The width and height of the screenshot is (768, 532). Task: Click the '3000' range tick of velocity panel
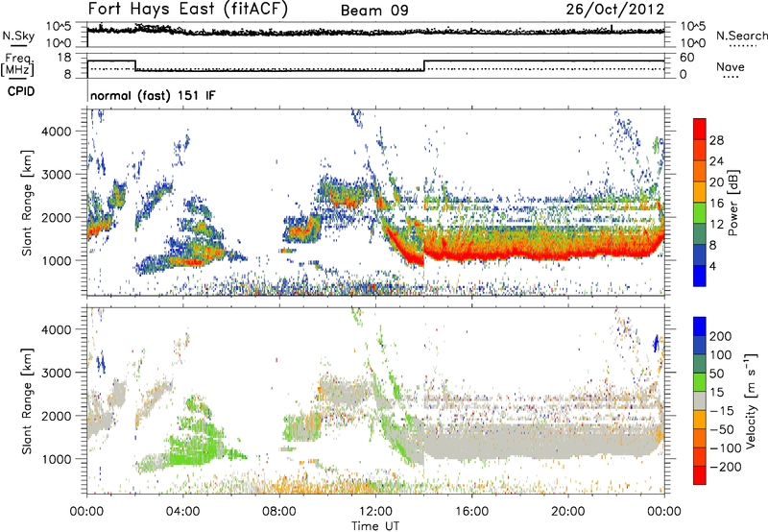coord(57,373)
